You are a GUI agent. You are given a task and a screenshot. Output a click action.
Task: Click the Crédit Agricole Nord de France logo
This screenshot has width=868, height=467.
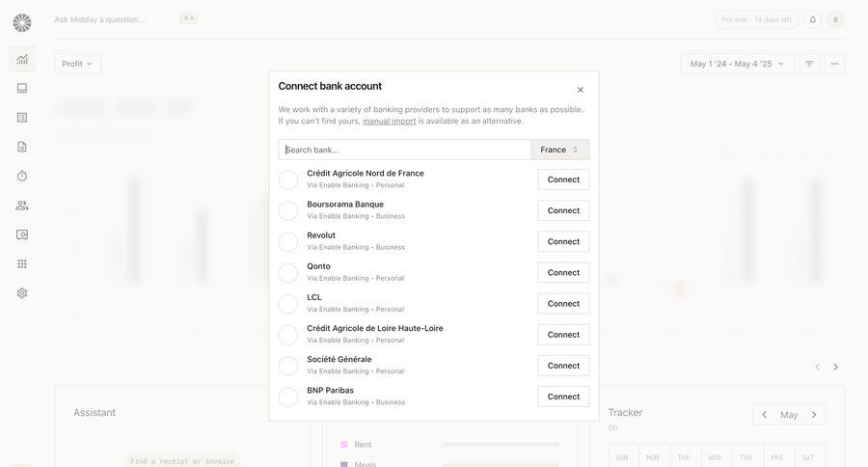(x=287, y=179)
